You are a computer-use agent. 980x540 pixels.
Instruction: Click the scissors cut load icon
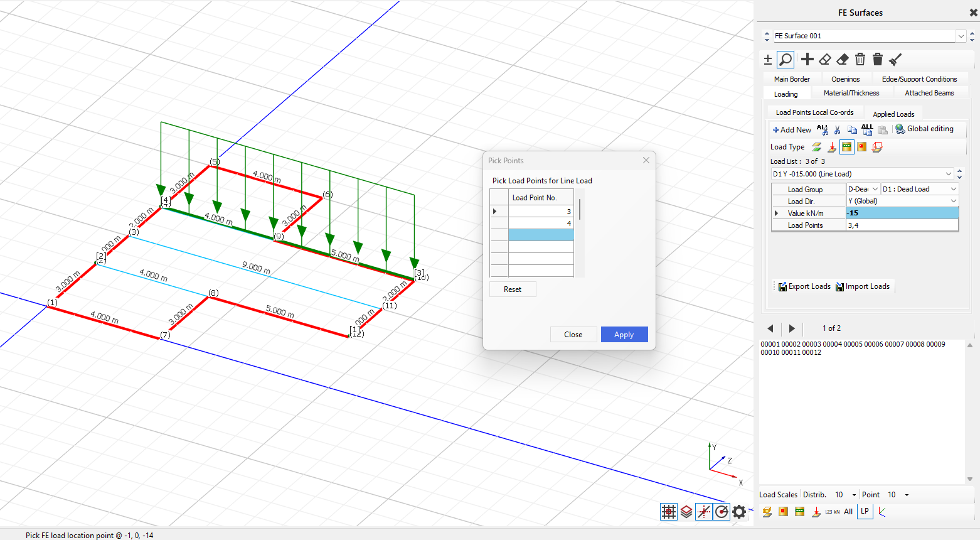coord(837,129)
